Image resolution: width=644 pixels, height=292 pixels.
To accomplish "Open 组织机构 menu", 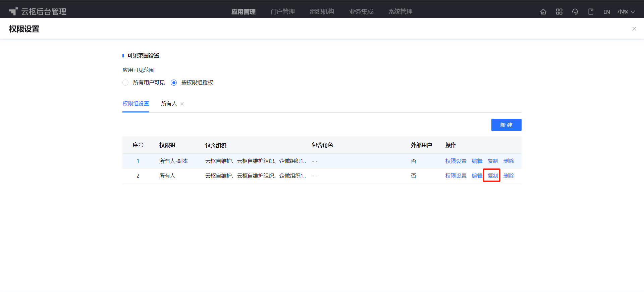I will tap(322, 12).
